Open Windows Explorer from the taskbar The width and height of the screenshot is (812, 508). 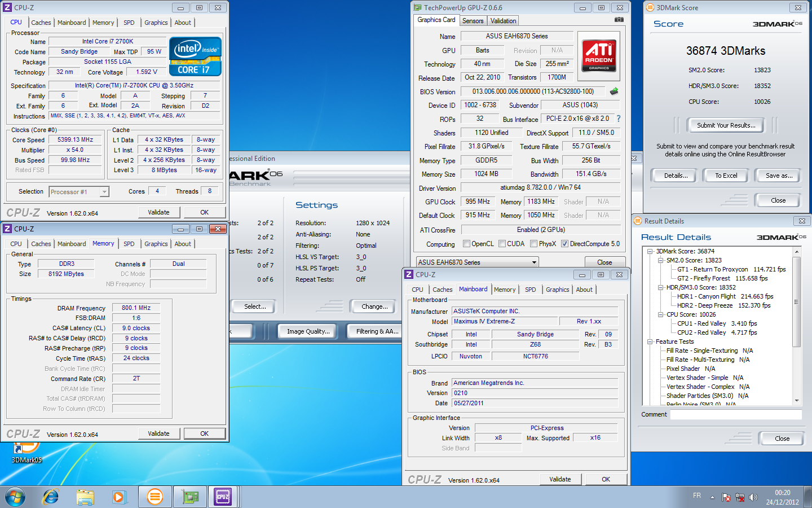pos(85,497)
